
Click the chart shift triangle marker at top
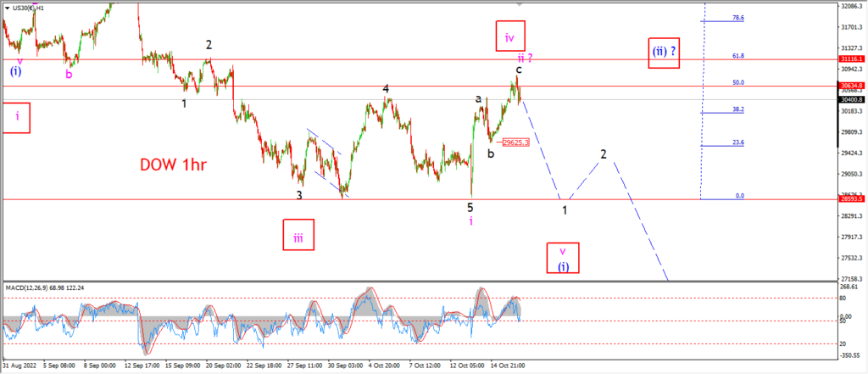pyautogui.click(x=520, y=4)
